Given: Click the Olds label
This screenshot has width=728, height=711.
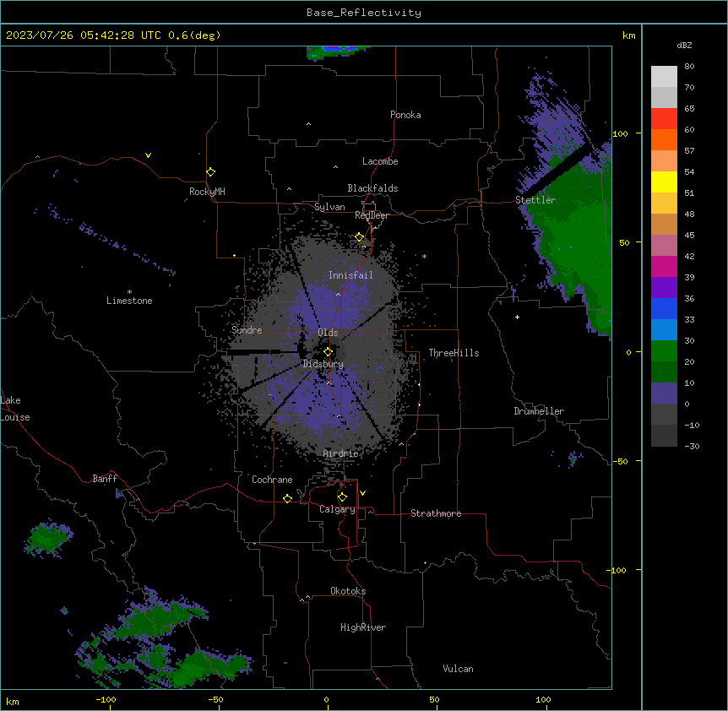Looking at the screenshot, I should point(328,333).
